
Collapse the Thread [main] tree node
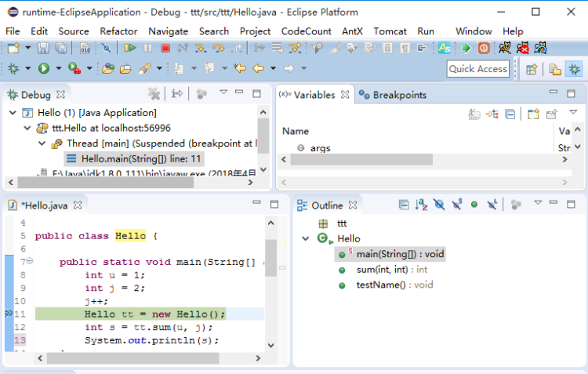(43, 143)
